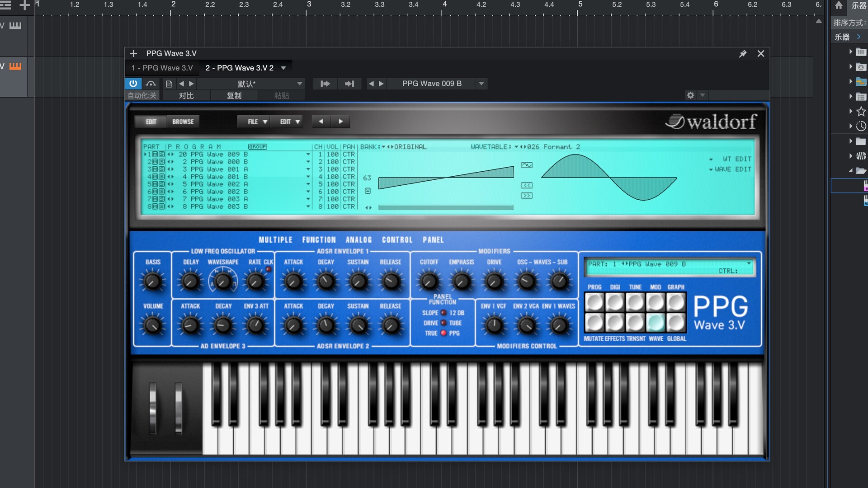
Task: Load previous preset next to 默认*
Action: (x=181, y=84)
